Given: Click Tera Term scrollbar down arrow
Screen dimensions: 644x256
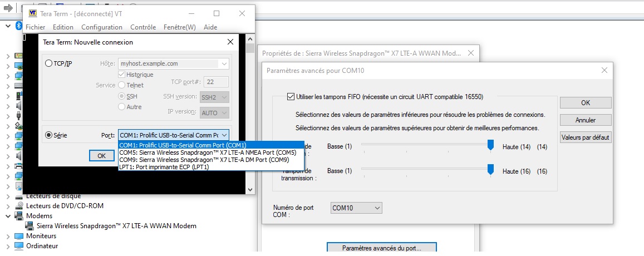Looking at the screenshot, I should [250, 189].
